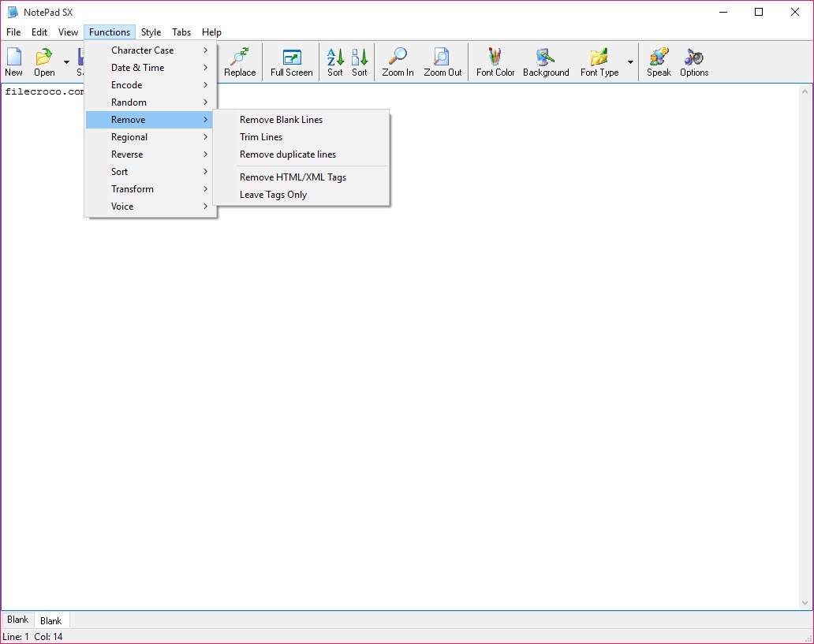
Task: Click the New document toolbar icon
Action: point(13,61)
